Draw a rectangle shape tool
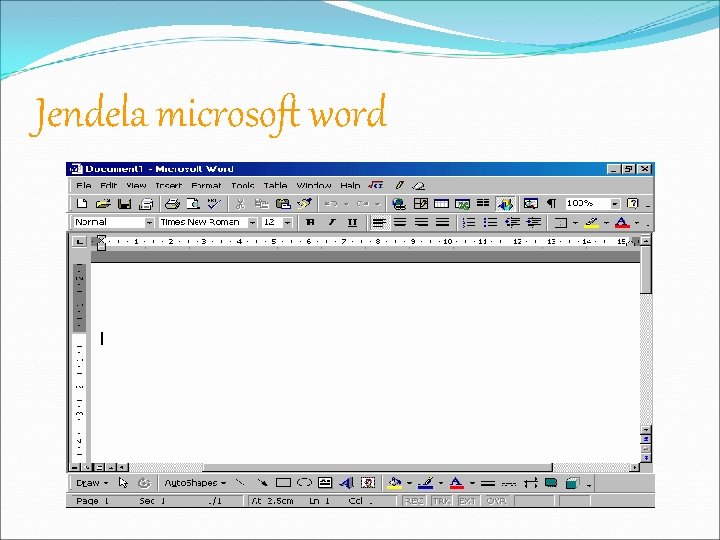The image size is (720, 540). (283, 483)
